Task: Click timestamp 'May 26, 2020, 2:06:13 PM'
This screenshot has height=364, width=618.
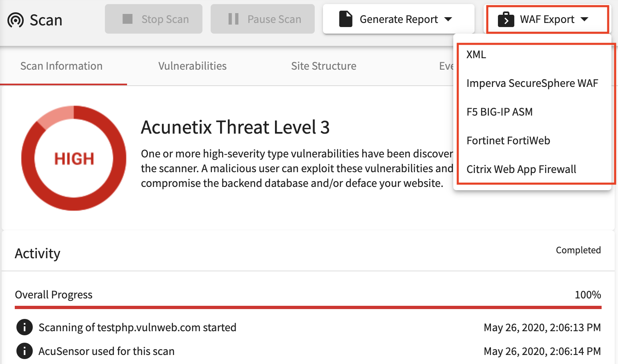Action: 542,328
